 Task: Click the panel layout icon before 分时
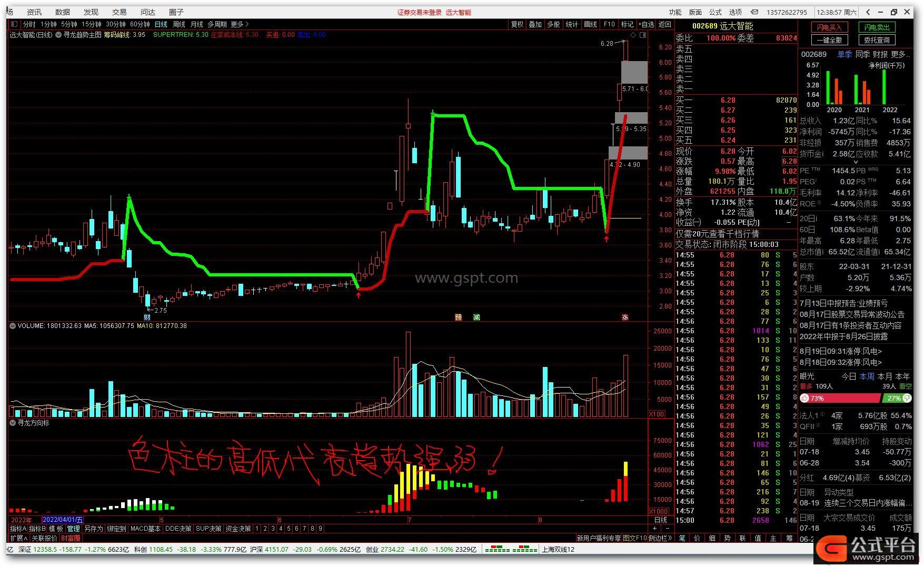(14, 24)
